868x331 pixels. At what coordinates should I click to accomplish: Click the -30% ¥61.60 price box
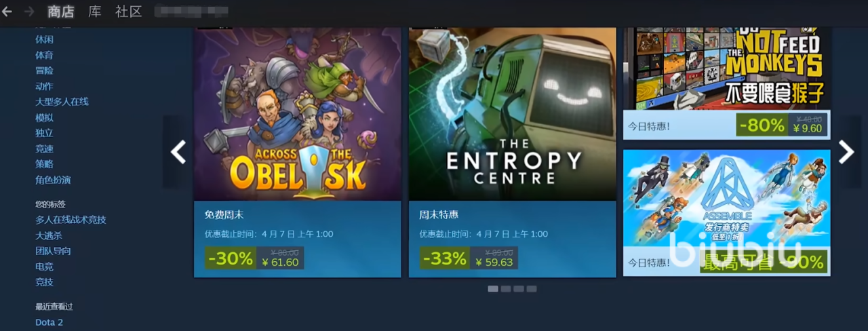pyautogui.click(x=254, y=258)
